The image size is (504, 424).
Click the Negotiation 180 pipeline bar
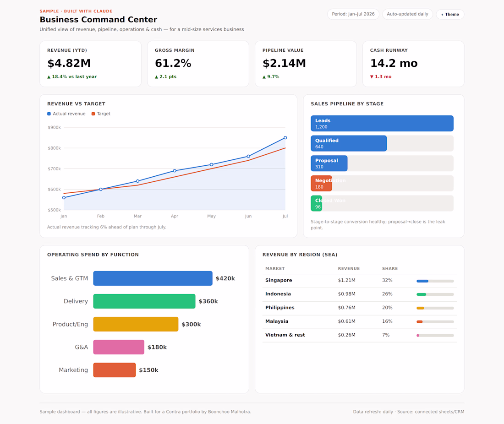[x=322, y=184]
